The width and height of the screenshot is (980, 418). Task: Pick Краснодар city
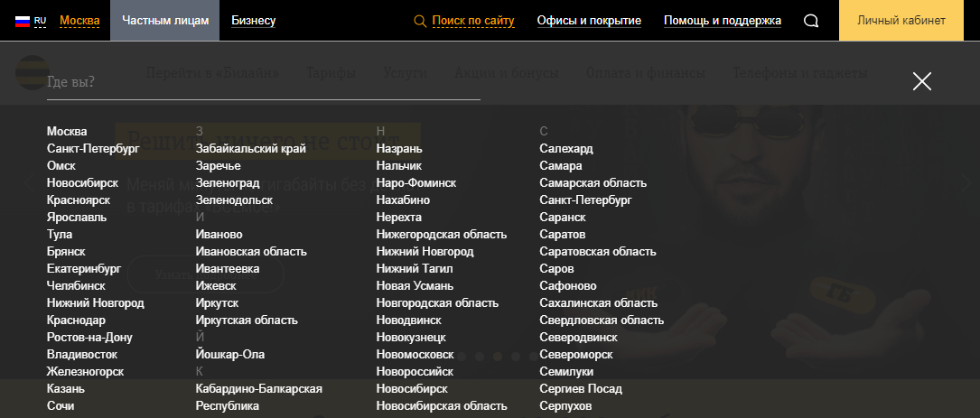[x=76, y=320]
